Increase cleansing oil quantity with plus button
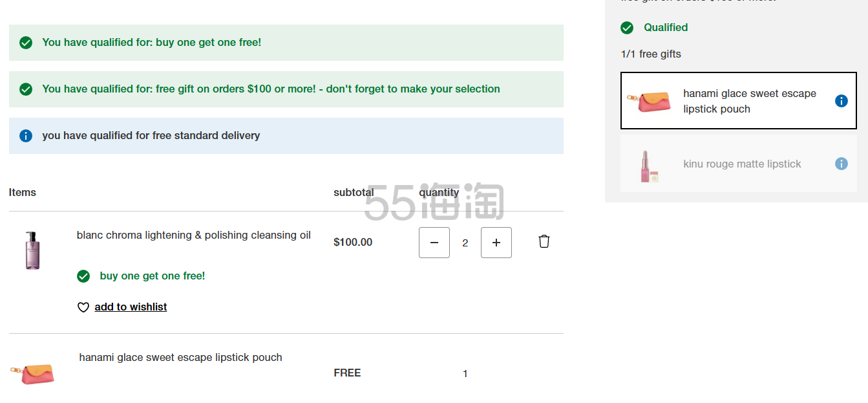 496,243
